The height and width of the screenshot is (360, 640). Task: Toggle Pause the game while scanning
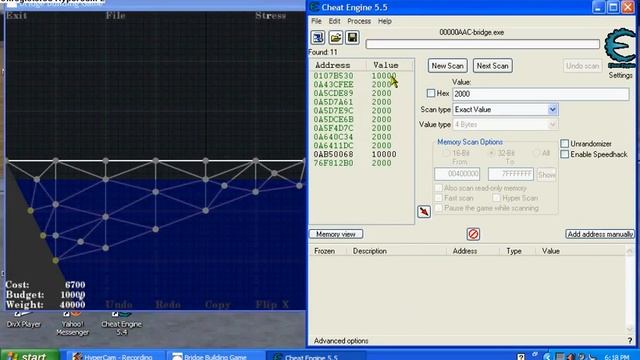point(438,208)
